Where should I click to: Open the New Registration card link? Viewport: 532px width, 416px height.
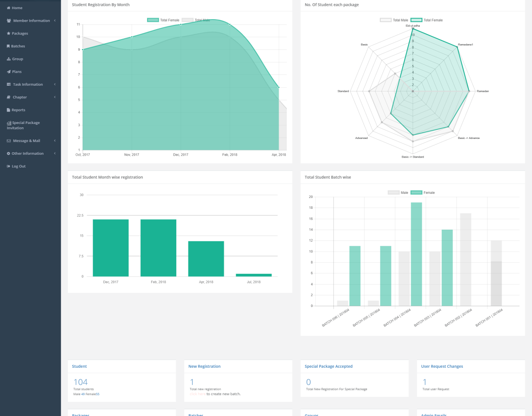click(x=204, y=366)
